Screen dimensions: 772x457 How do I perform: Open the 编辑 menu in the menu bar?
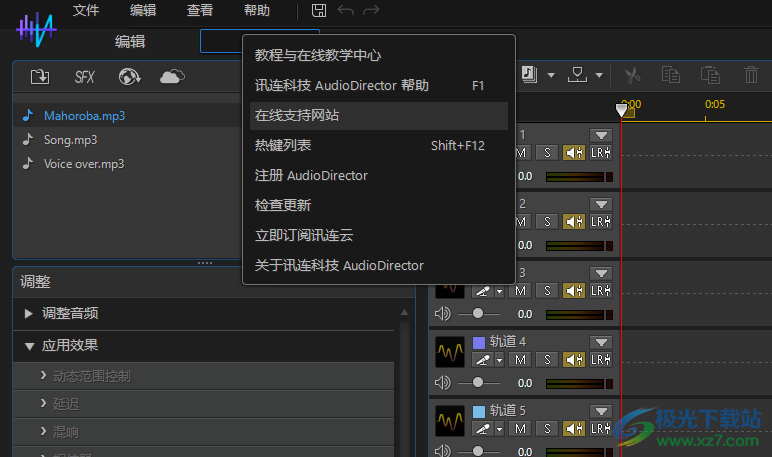point(143,10)
